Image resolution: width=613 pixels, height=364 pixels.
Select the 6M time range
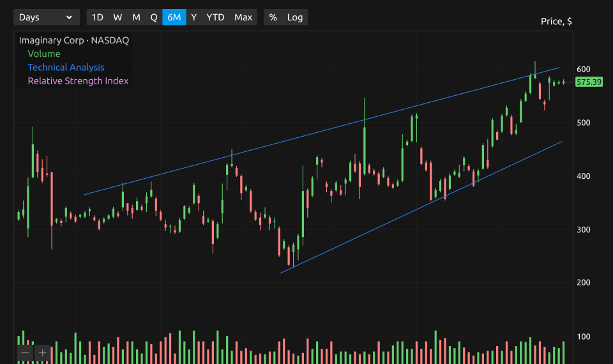pos(174,17)
